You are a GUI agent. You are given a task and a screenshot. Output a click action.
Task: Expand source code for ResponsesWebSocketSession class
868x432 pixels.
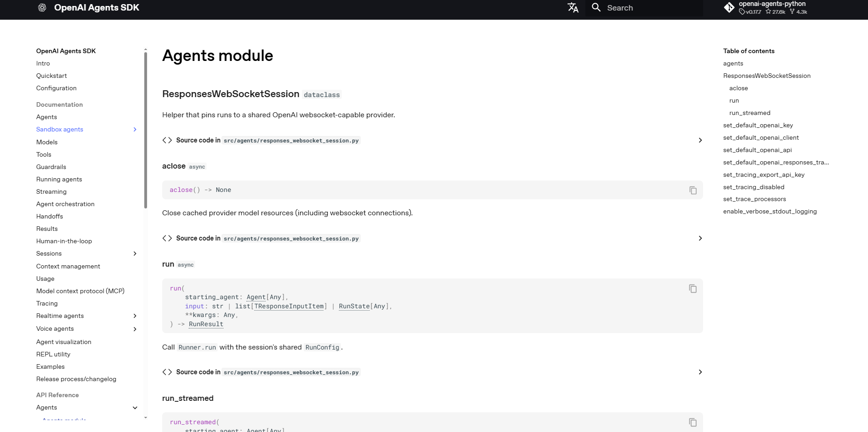click(700, 140)
